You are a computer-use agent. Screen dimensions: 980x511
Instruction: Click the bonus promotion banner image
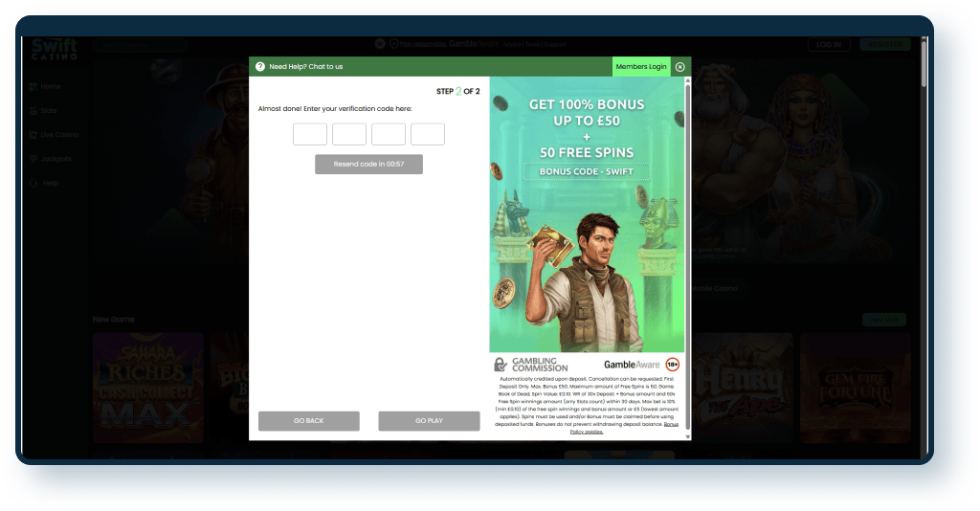click(587, 214)
